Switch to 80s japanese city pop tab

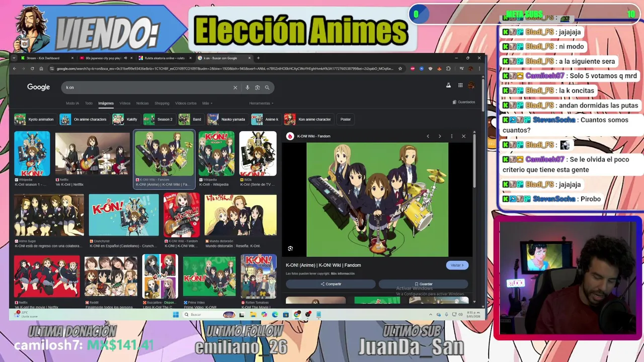tap(106, 58)
